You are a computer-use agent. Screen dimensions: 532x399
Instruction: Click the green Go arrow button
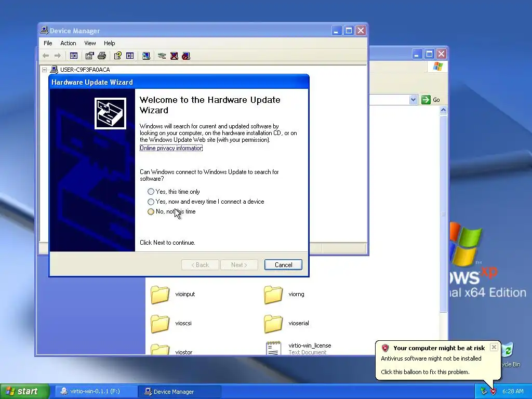pos(426,100)
